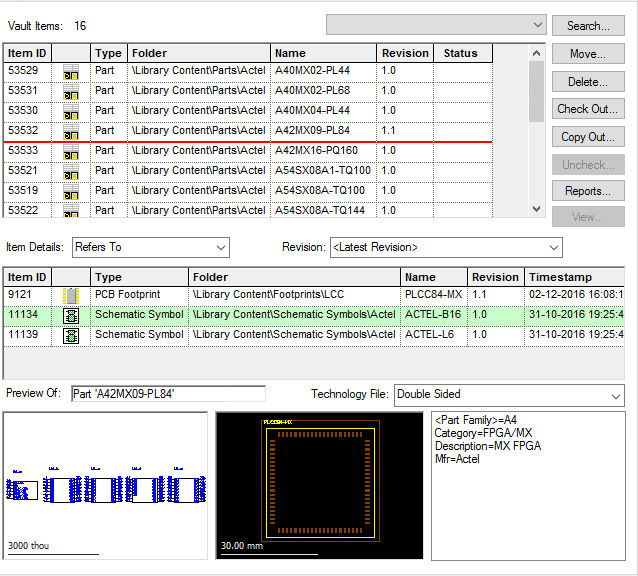
Task: Click the part icon for item 53532
Action: [x=71, y=131]
